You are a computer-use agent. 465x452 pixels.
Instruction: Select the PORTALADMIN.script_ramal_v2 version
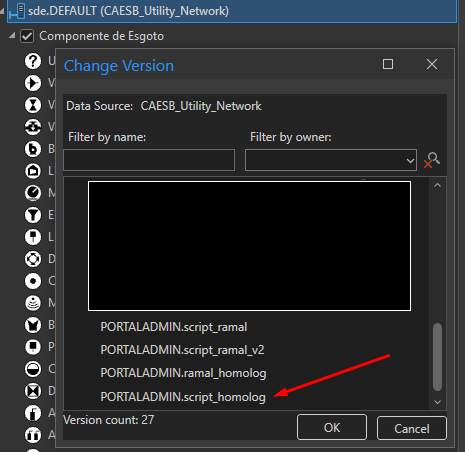click(182, 350)
